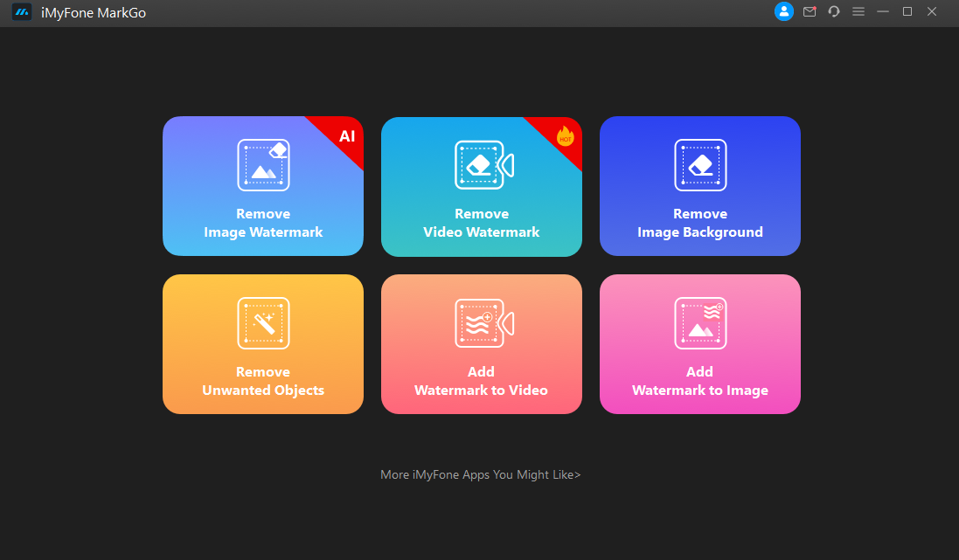This screenshot has height=560, width=959.
Task: Click the Add Watermark to Video icon
Action: pyautogui.click(x=483, y=322)
